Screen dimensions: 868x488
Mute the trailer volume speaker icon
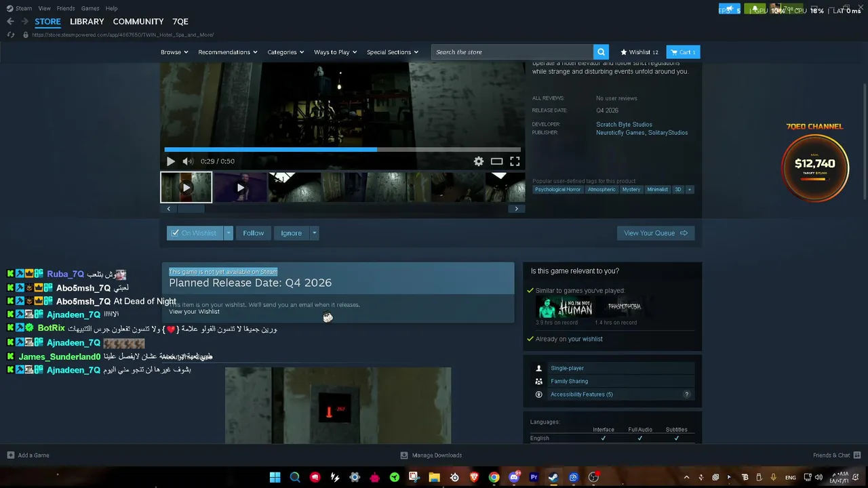click(x=188, y=161)
